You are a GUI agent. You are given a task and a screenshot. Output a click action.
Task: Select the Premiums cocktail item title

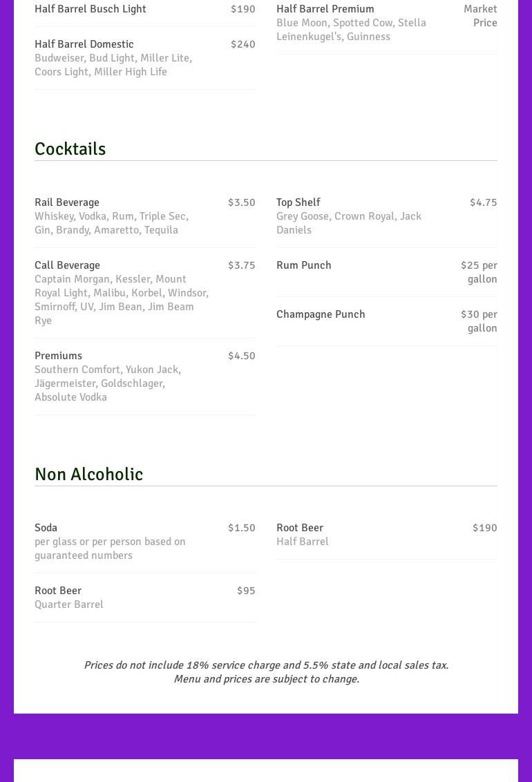click(58, 356)
